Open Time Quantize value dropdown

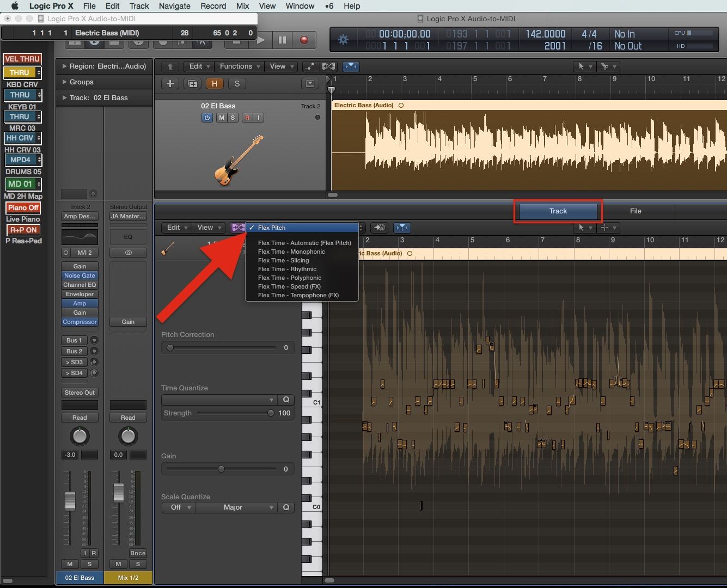click(x=219, y=400)
